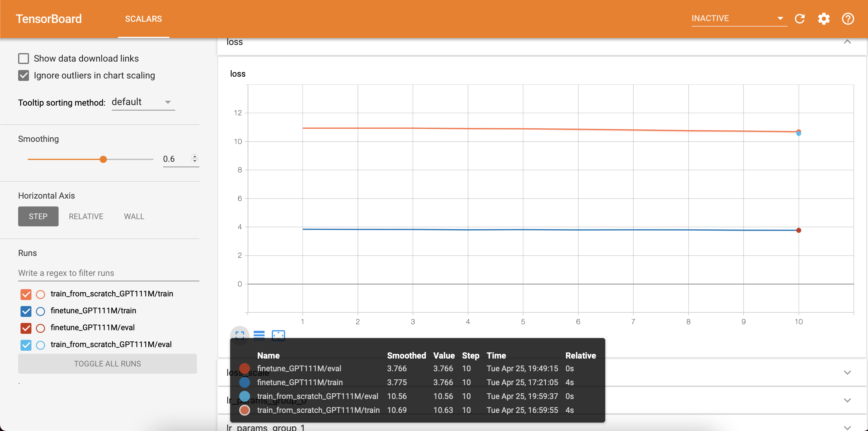Screen dimensions: 868x431
Task: Click the tooltip Smoothed column header
Action: tap(407, 356)
